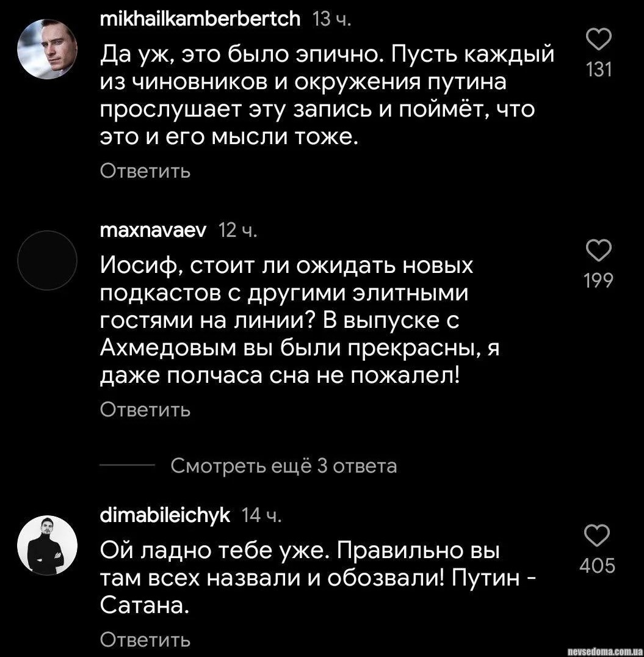Open mikhailkamberbertch's profile picture

tap(47, 49)
